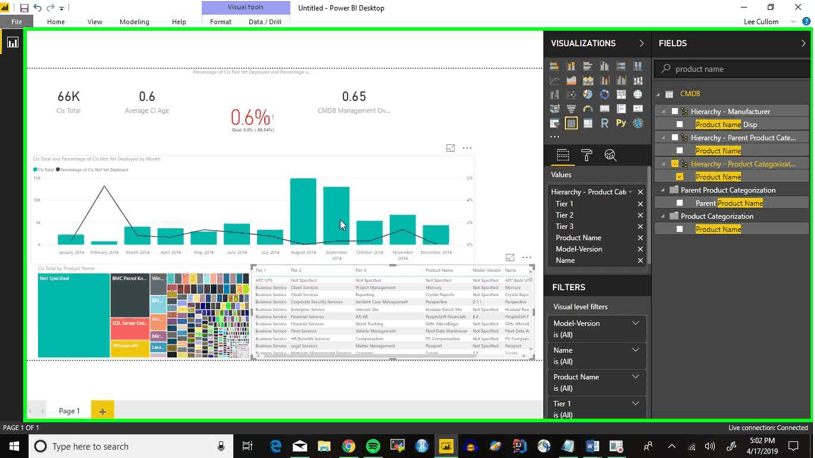This screenshot has height=458, width=815.
Task: Select the R script visual
Action: point(604,123)
